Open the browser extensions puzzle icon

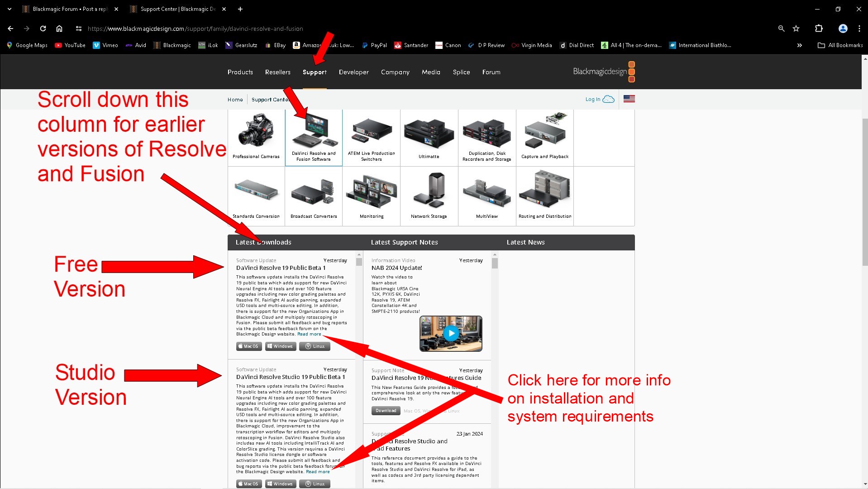click(819, 29)
